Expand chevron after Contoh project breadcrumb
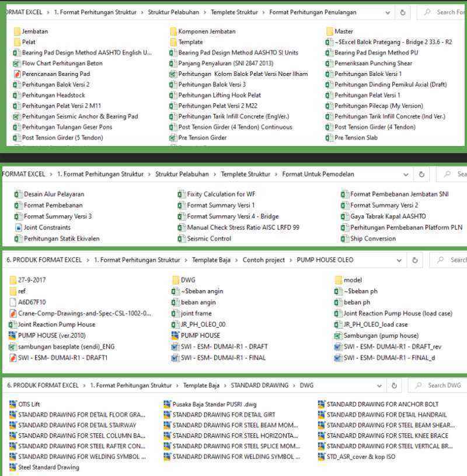Screen dimensions: 467x476 tap(291, 260)
